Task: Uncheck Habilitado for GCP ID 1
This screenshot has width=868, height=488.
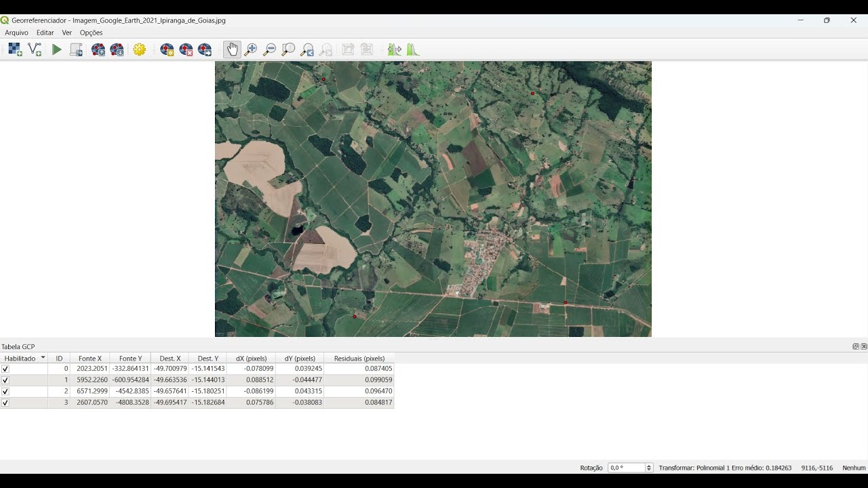Action: coord(5,380)
